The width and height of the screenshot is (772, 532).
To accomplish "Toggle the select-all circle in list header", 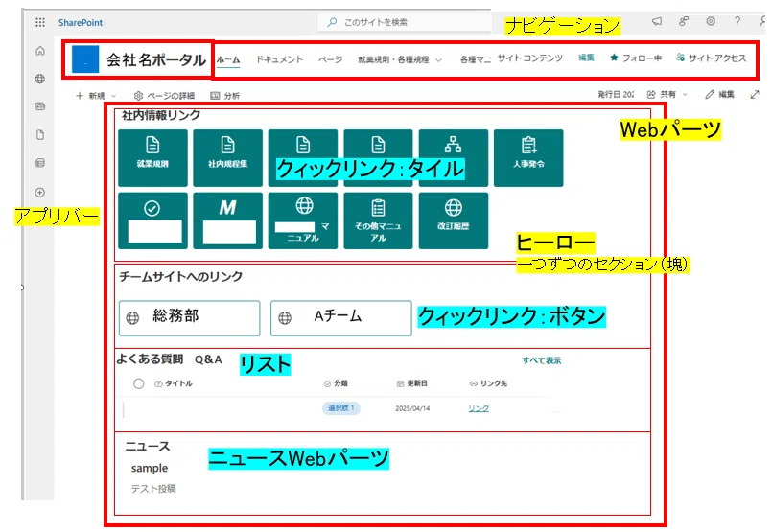I will point(139,383).
